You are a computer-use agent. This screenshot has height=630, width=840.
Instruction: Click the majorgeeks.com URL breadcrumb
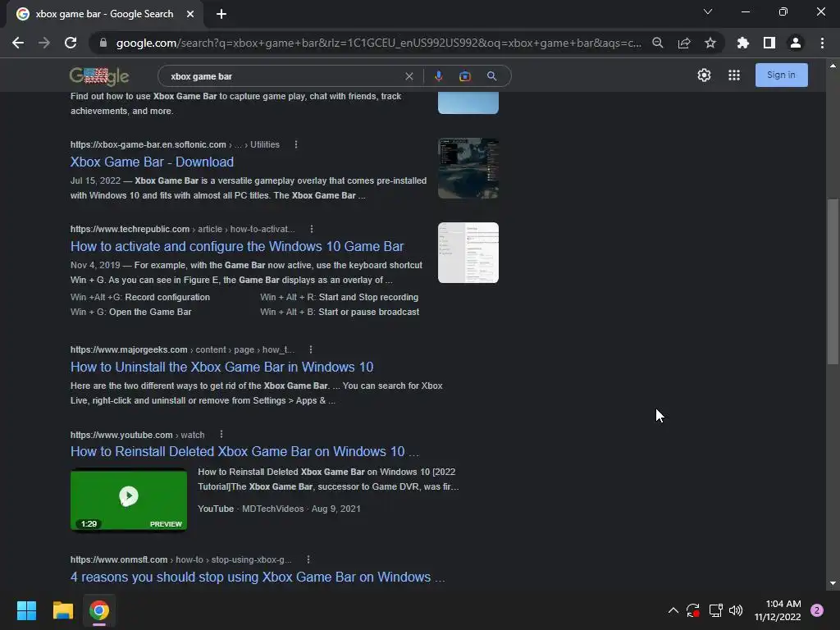(182, 349)
